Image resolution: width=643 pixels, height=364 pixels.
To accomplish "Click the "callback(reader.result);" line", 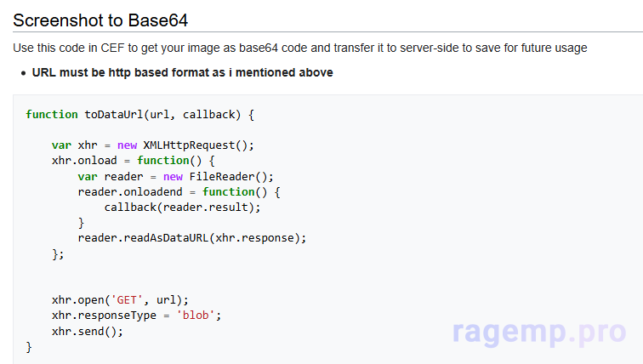I will click(x=182, y=207).
